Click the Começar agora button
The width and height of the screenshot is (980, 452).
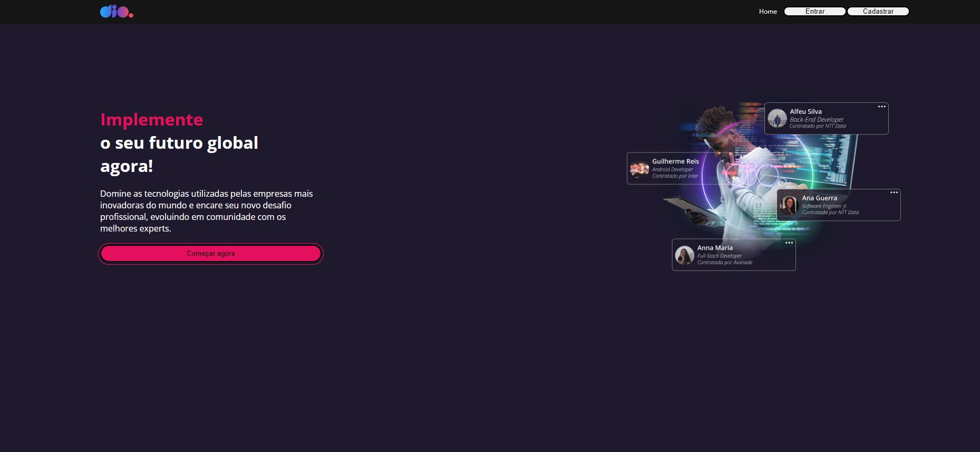tap(211, 254)
